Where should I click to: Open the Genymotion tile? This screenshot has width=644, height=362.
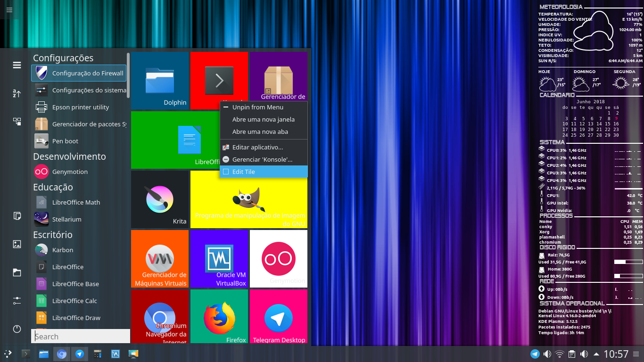[278, 258]
